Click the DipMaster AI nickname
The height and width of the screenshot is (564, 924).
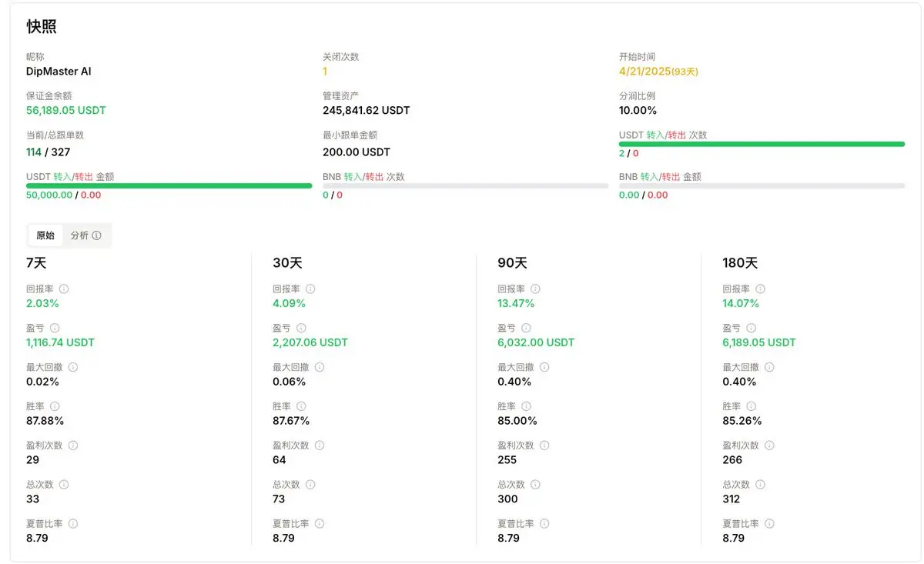pyautogui.click(x=59, y=72)
